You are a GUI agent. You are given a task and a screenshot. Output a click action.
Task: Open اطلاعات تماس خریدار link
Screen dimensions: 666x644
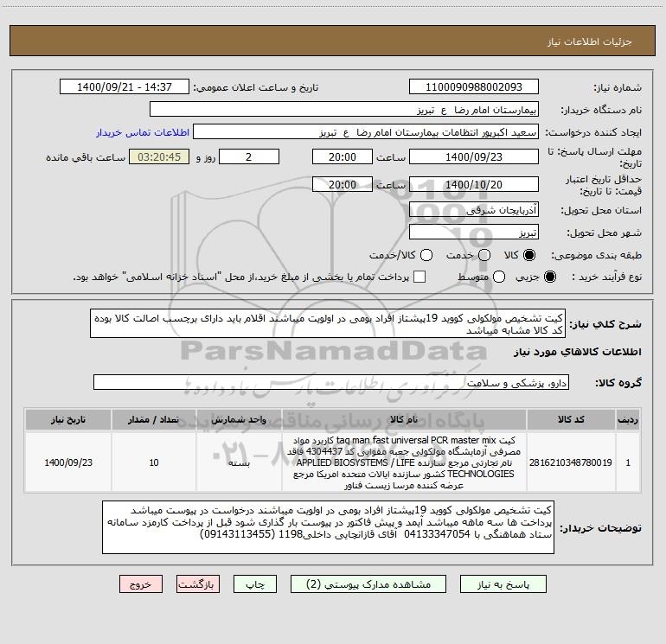pyautogui.click(x=143, y=132)
